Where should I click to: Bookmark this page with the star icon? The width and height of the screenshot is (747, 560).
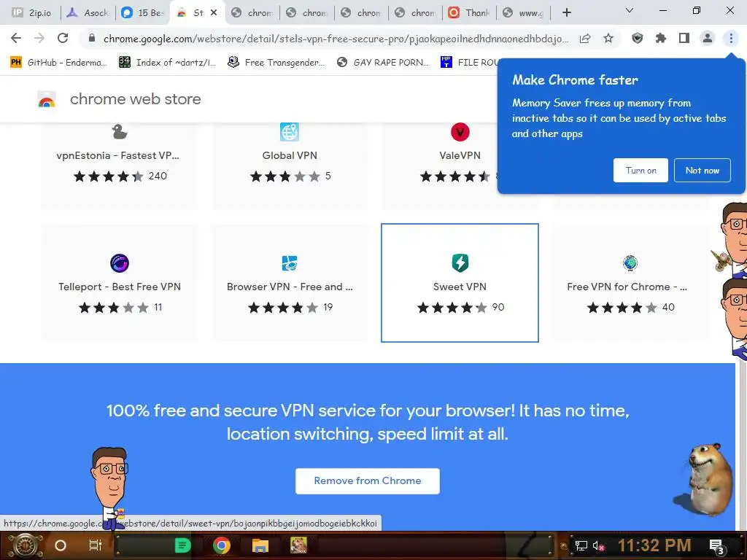point(608,38)
